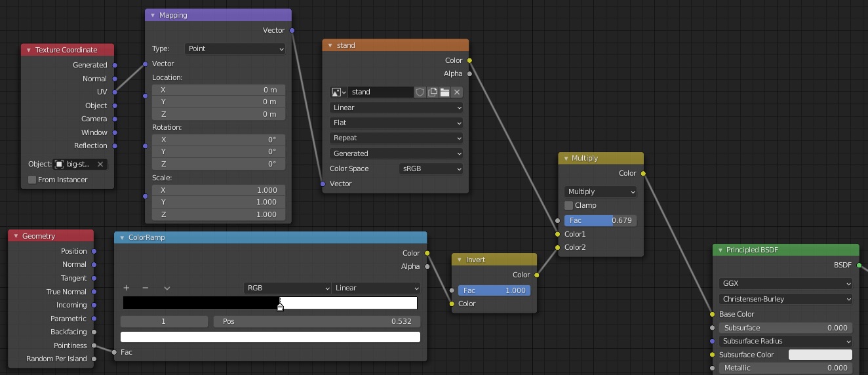Click the Color output socket of Invert node
This screenshot has height=375, width=868.
click(537, 275)
